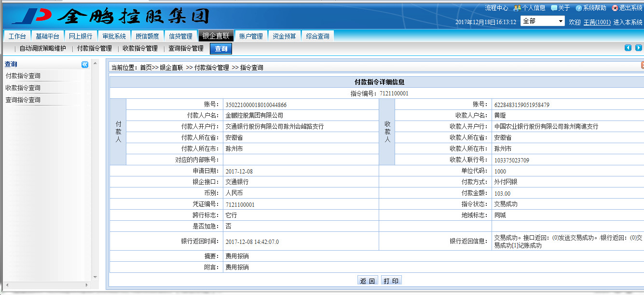
Task: Click the red 退出系统 exit icon
Action: 615,8
